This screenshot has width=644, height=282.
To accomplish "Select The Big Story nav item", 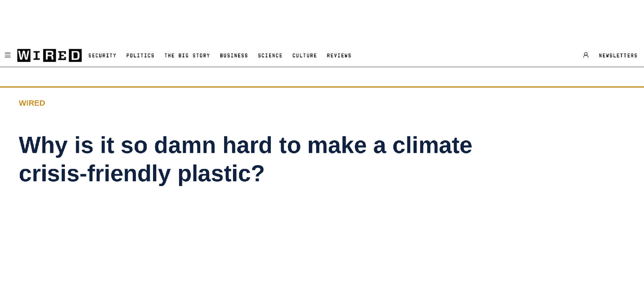I will tap(187, 56).
